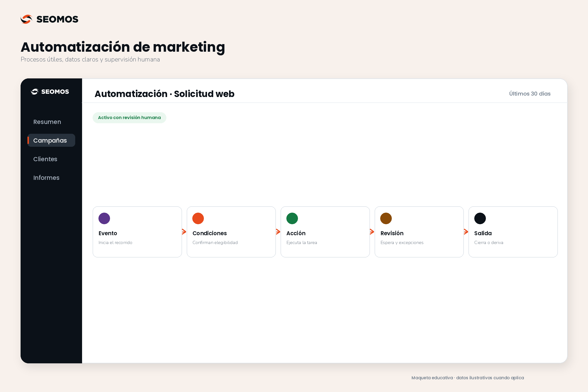Screen dimensions: 588x392
Task: Select the Revisión card title
Action: [392, 233]
